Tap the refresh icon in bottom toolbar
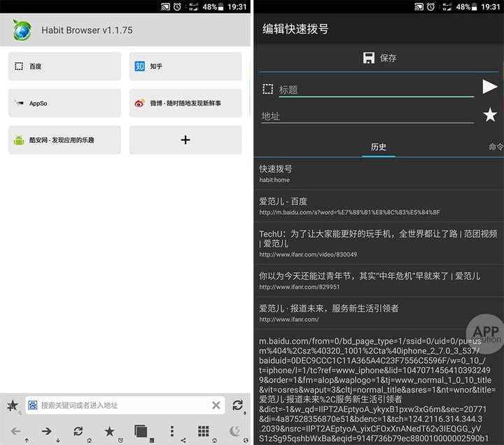504x445 pixels. 78,431
